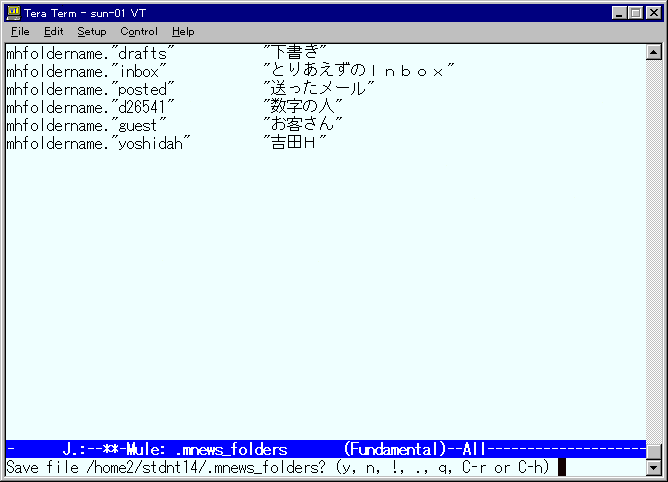The width and height of the screenshot is (668, 482).
Task: Click the scrollbar down arrow
Action: pyautogui.click(x=654, y=467)
